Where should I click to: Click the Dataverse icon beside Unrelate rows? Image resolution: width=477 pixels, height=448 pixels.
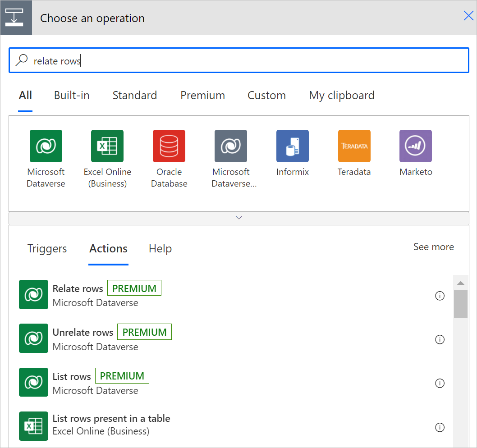[x=33, y=338]
